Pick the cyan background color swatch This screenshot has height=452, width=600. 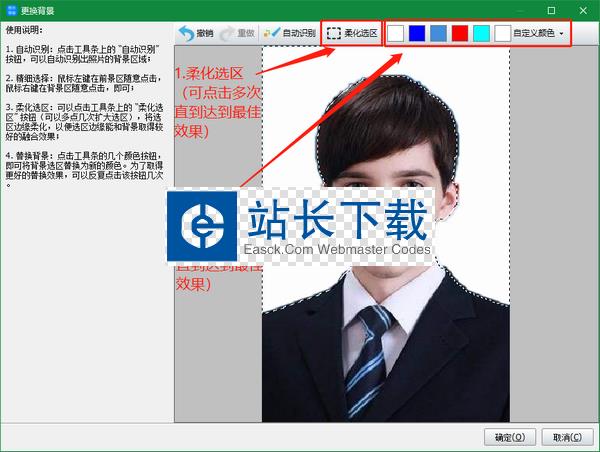pyautogui.click(x=481, y=33)
